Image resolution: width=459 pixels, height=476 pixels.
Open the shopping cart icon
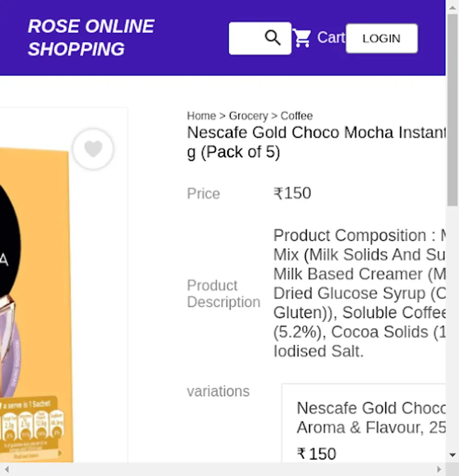tap(302, 38)
